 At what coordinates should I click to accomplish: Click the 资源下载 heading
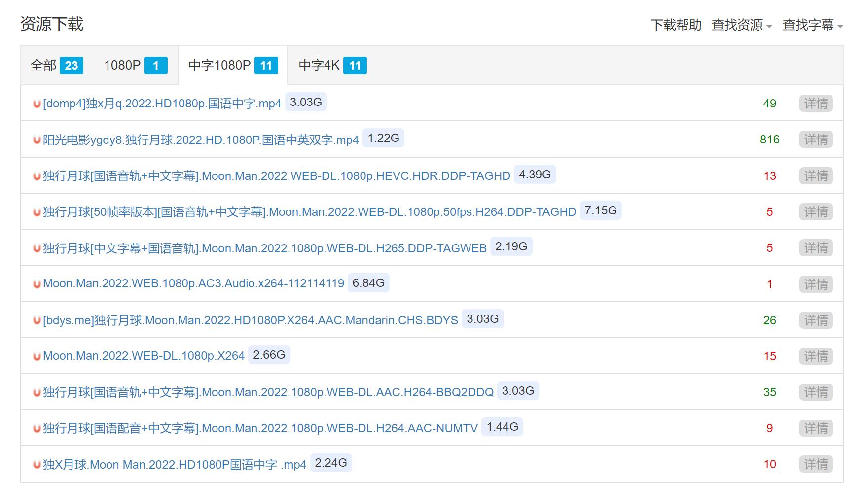[52, 24]
